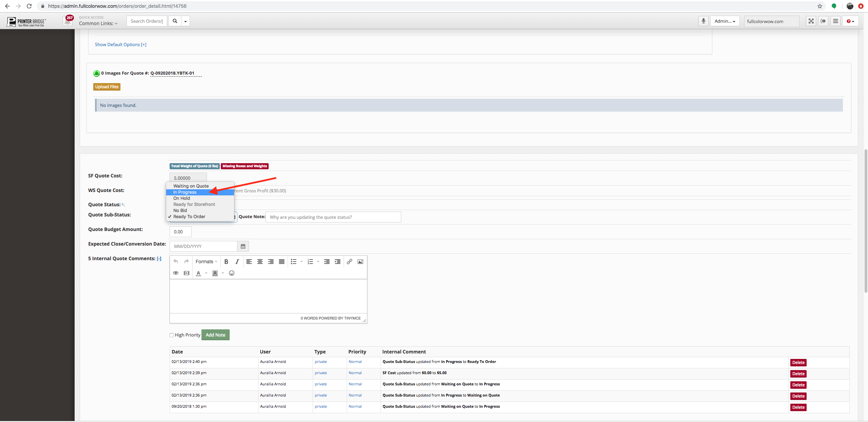Select In Progress from sub-status list
This screenshot has width=868, height=422.
coord(185,192)
